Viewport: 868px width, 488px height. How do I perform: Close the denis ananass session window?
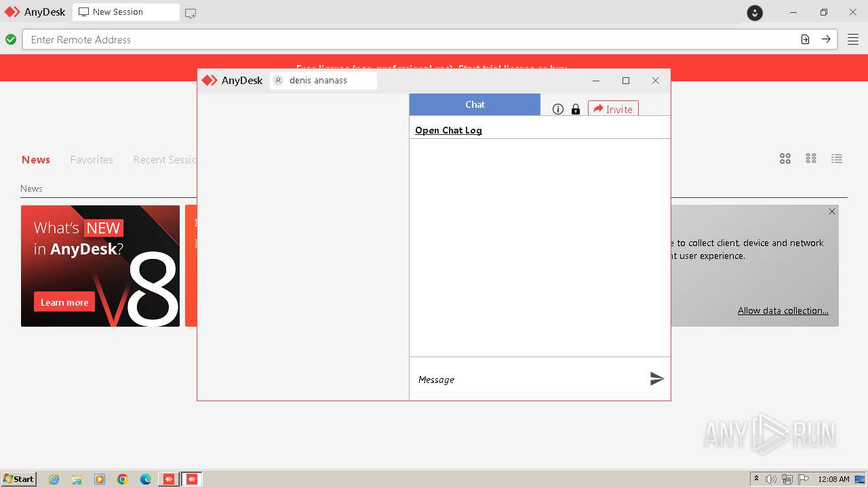click(x=655, y=81)
